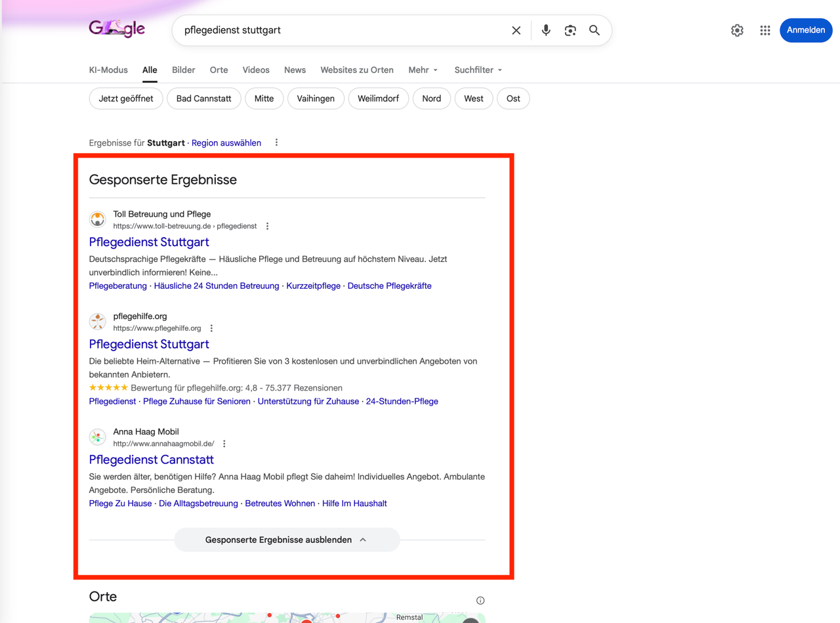Click into the search input field
Viewport: 840px width, 623px height.
tap(341, 30)
